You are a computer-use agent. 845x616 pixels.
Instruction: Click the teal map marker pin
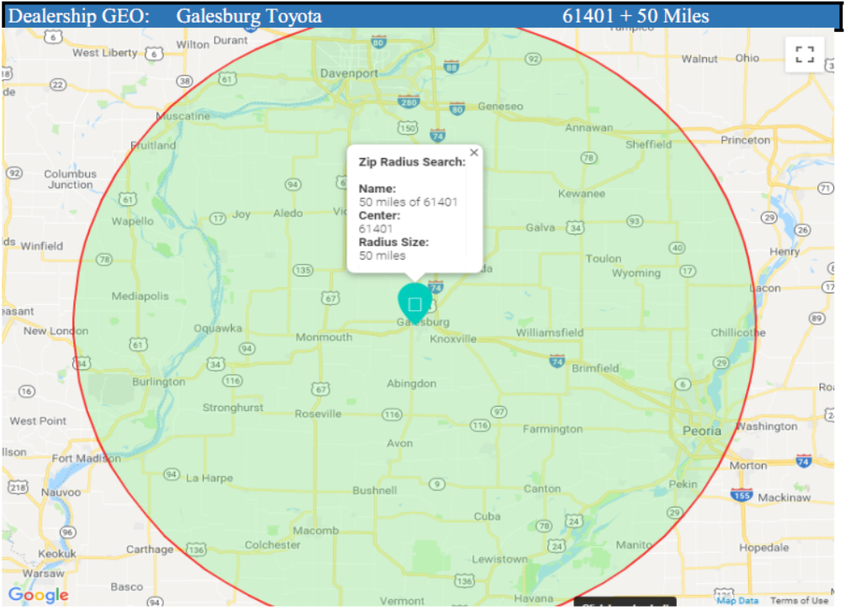click(x=415, y=303)
